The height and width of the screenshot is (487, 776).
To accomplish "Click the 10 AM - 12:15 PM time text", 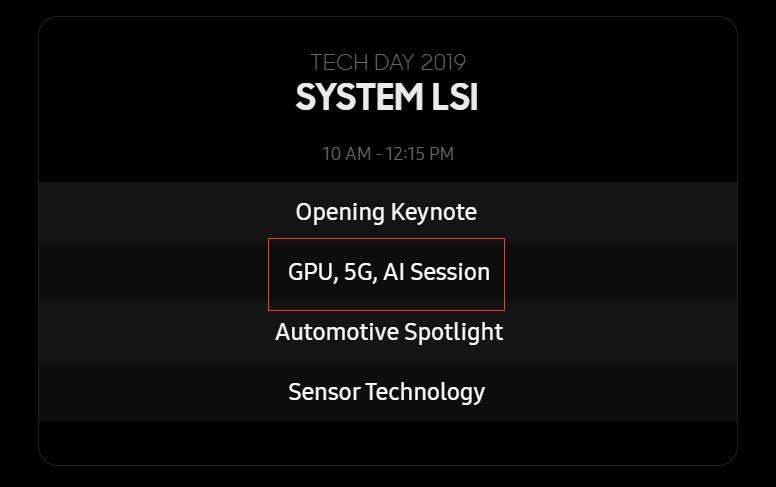I will [388, 154].
